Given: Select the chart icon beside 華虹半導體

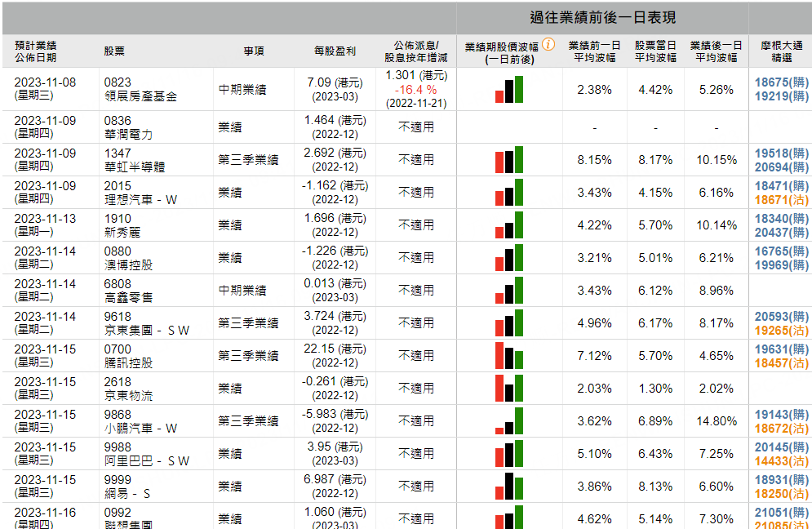Looking at the screenshot, I should coord(510,159).
